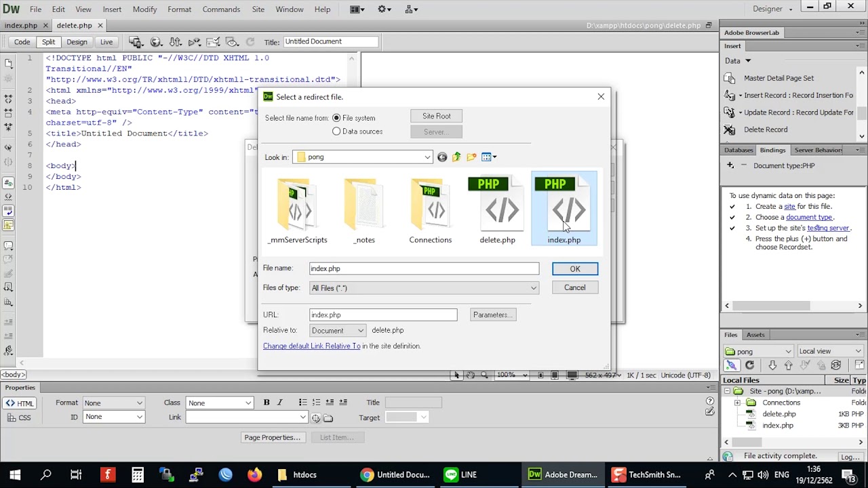
Task: Connect to remote server in Files panel
Action: click(731, 365)
